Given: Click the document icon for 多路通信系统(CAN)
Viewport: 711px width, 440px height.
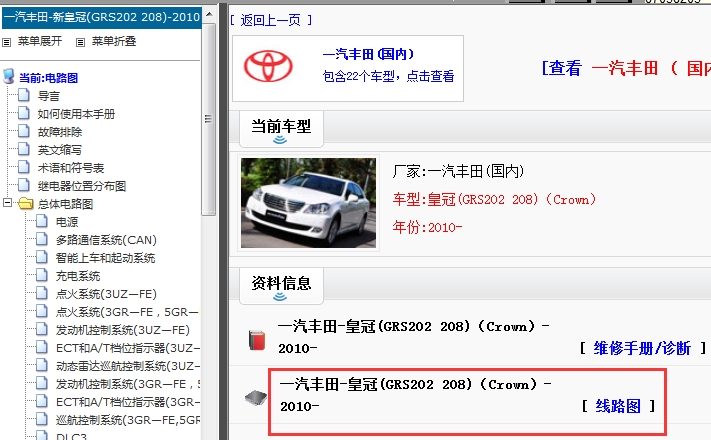Looking at the screenshot, I should (42, 239).
